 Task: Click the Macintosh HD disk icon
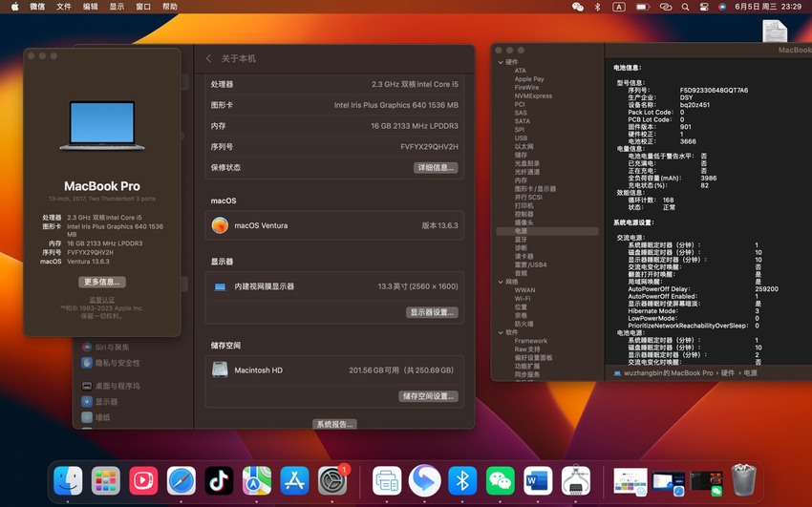tap(220, 370)
